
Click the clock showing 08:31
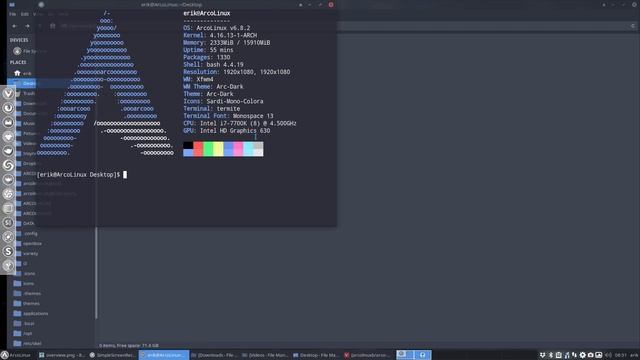point(620,355)
